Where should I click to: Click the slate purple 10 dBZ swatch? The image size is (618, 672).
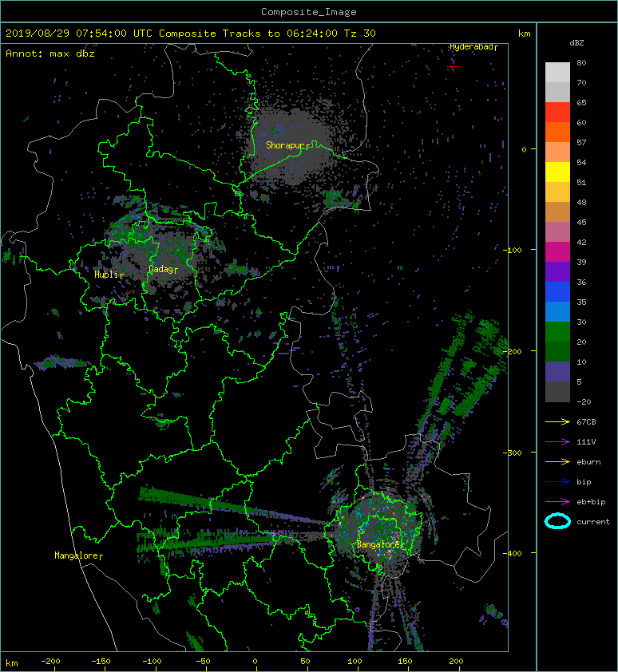[x=557, y=371]
